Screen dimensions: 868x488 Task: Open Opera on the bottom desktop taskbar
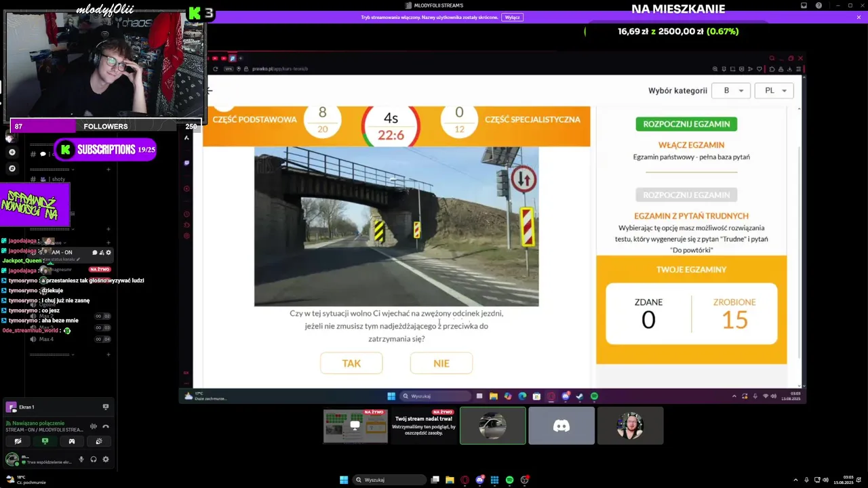[465, 480]
